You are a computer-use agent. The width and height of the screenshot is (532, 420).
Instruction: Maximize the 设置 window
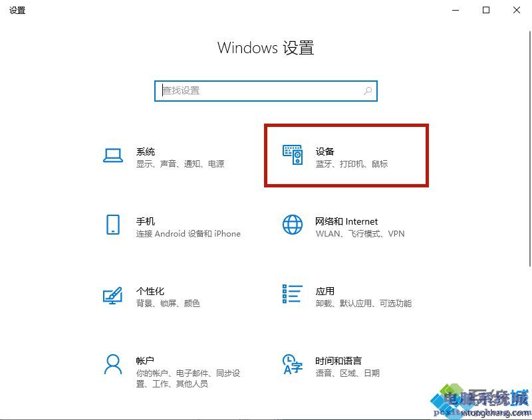pos(486,10)
